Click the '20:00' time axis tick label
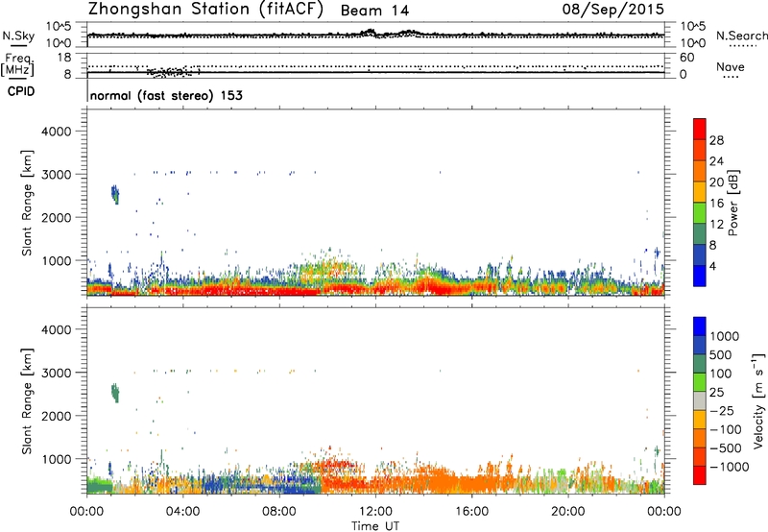This screenshot has height=532, width=768. click(568, 512)
